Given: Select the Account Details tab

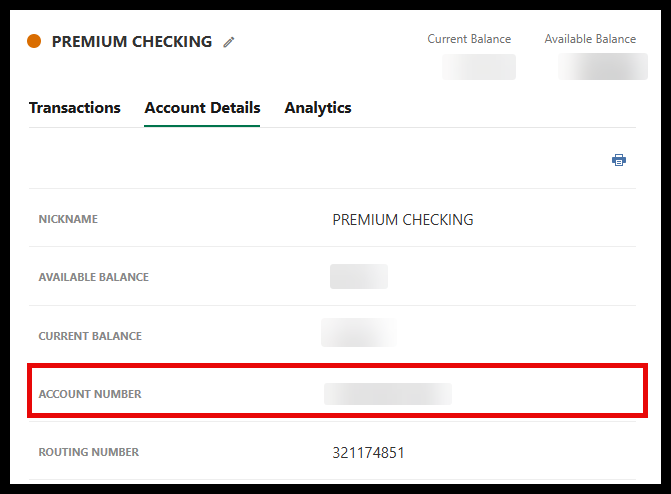Looking at the screenshot, I should (x=202, y=108).
